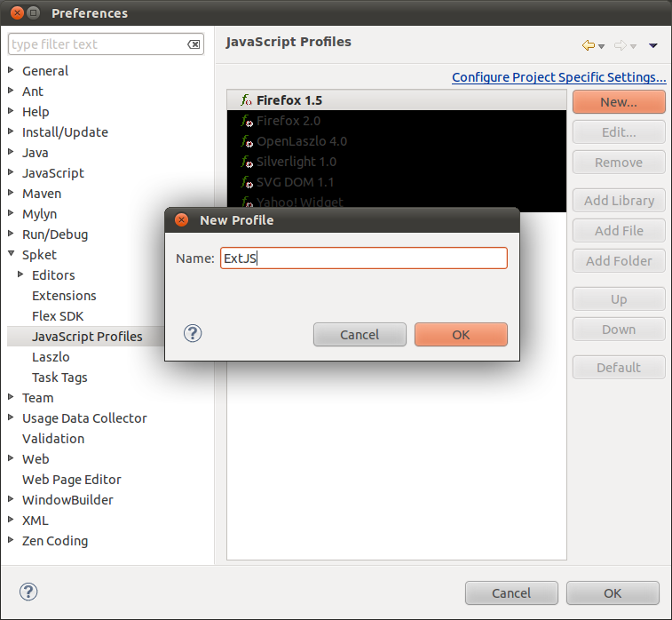Select the Firefox 1.5 profile icon
This screenshot has width=672, height=620.
click(x=247, y=100)
